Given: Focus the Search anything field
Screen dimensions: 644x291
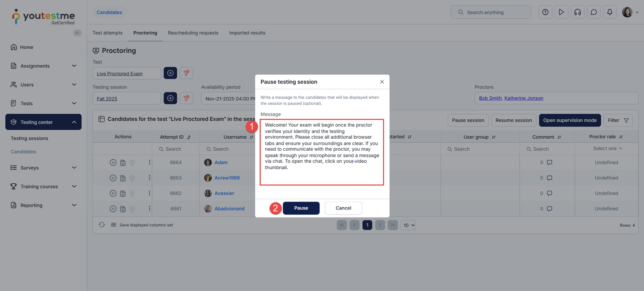Looking at the screenshot, I should click(491, 12).
